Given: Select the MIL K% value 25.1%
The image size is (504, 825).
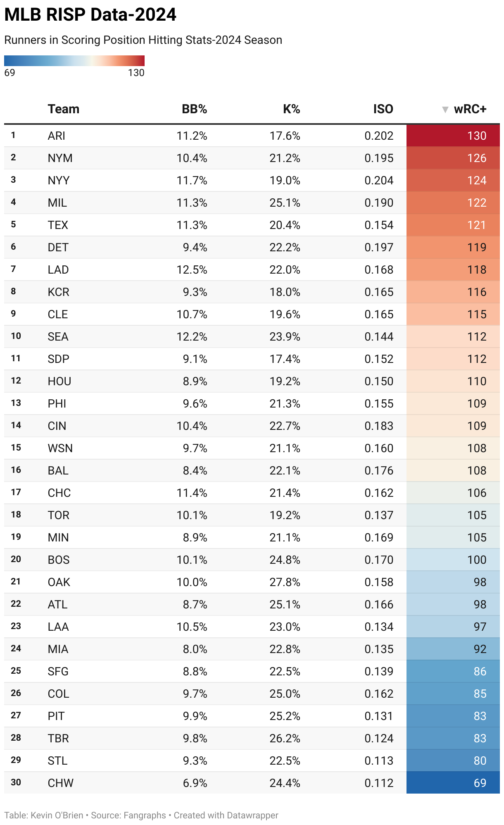Looking at the screenshot, I should [285, 203].
